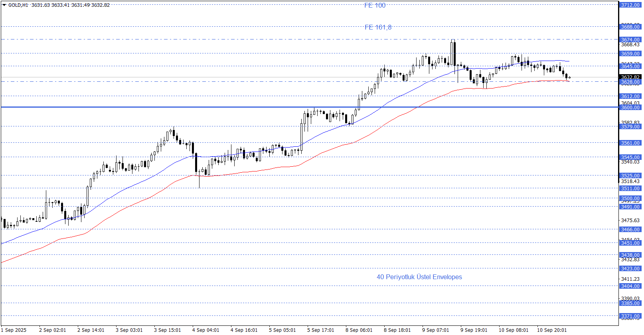The width and height of the screenshot is (644, 335).
Task: Click the 4 Sep 04:01 time label
Action: 206,330
